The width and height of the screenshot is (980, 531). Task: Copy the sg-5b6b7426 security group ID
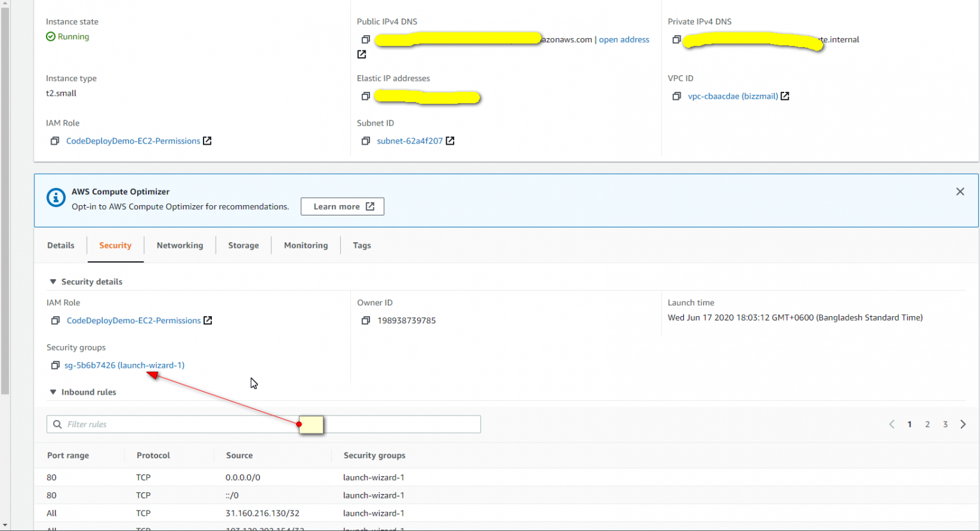coord(55,365)
